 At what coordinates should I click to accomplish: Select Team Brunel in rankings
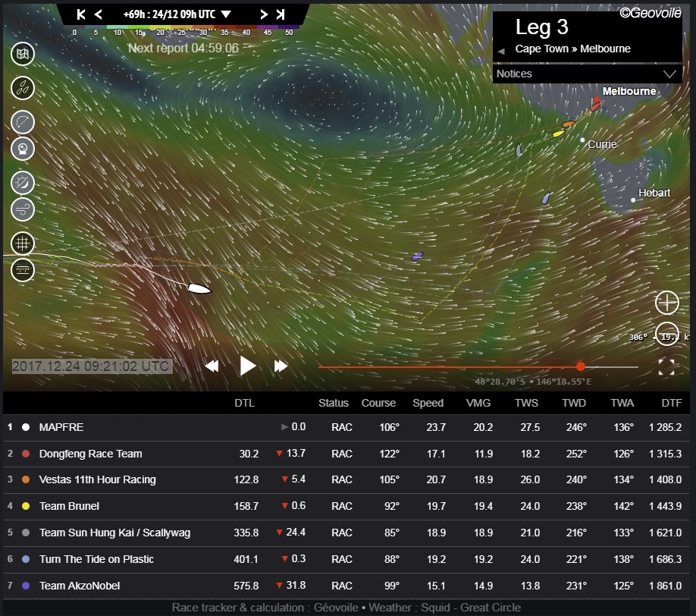click(x=346, y=506)
